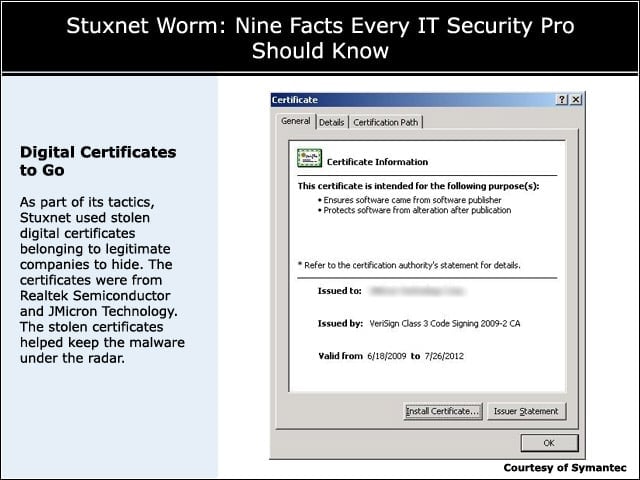Open the Certification Path tab

pyautogui.click(x=385, y=122)
